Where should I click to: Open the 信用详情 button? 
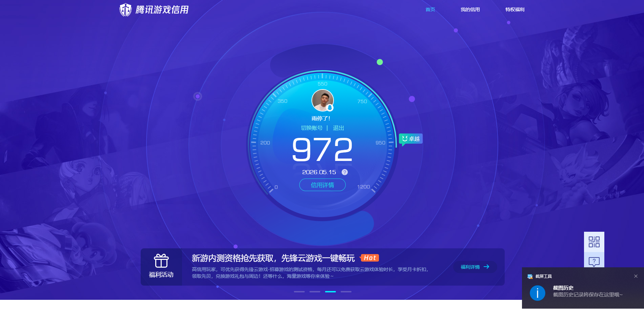[x=322, y=185]
